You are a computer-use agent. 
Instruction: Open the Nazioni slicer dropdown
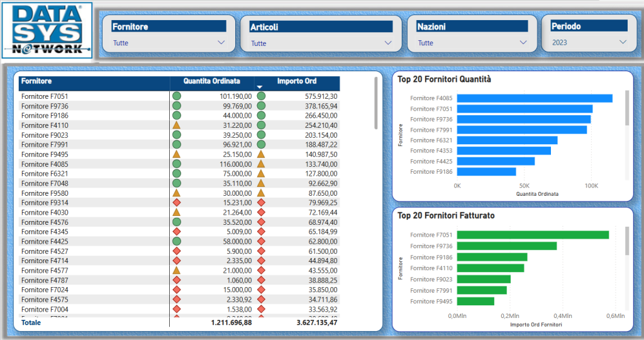tap(523, 43)
